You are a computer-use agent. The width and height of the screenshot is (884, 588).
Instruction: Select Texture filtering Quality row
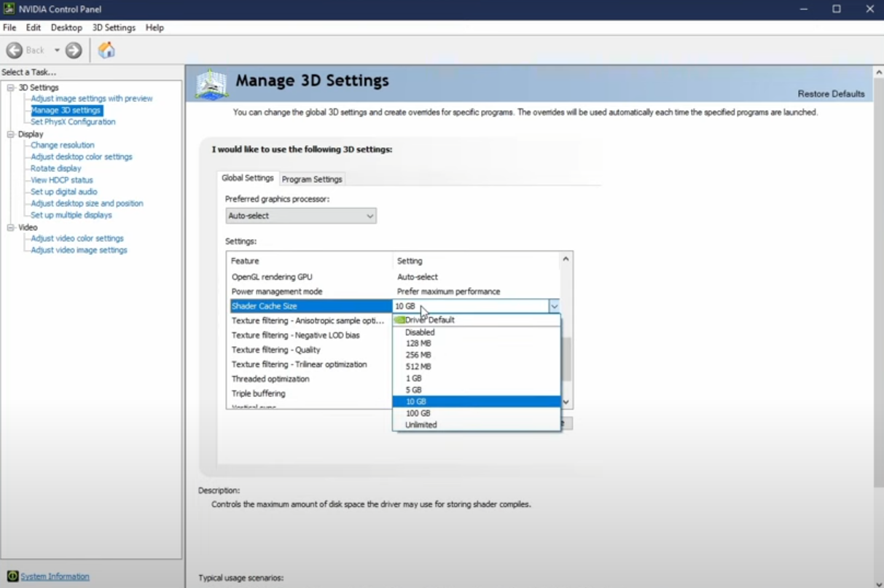(310, 350)
